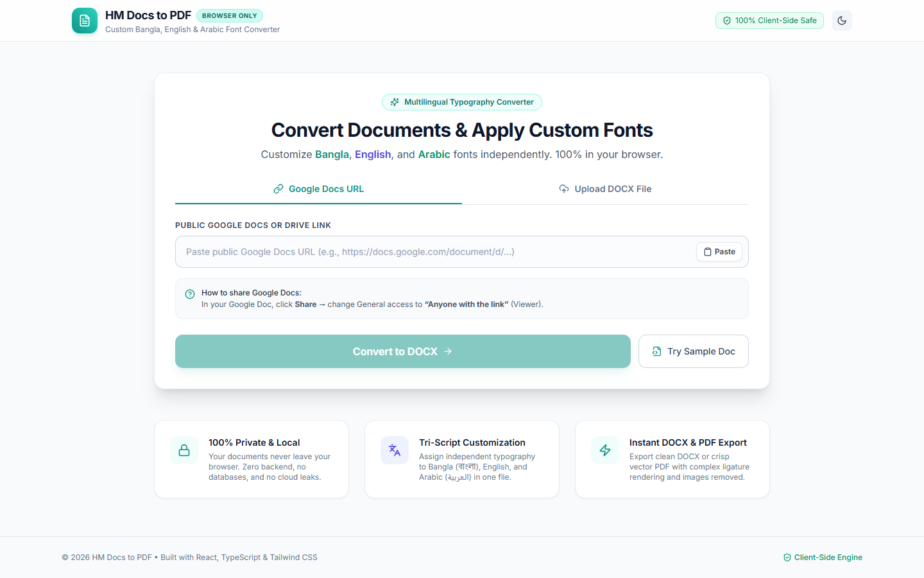Click the footer copyright text
This screenshot has height=578, width=924.
[189, 557]
